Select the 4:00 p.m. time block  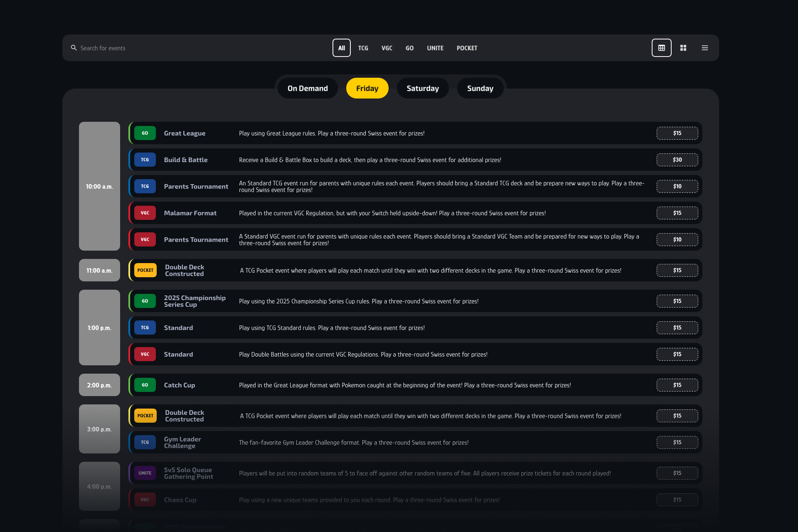pyautogui.click(x=99, y=486)
